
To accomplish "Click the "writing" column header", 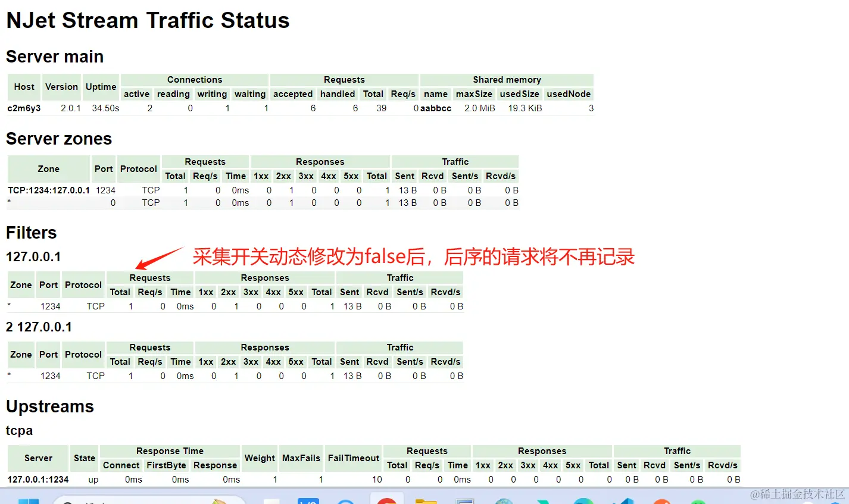I will click(212, 94).
